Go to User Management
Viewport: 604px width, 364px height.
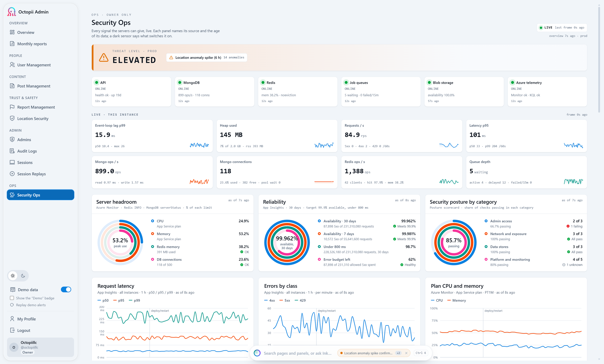[40, 65]
